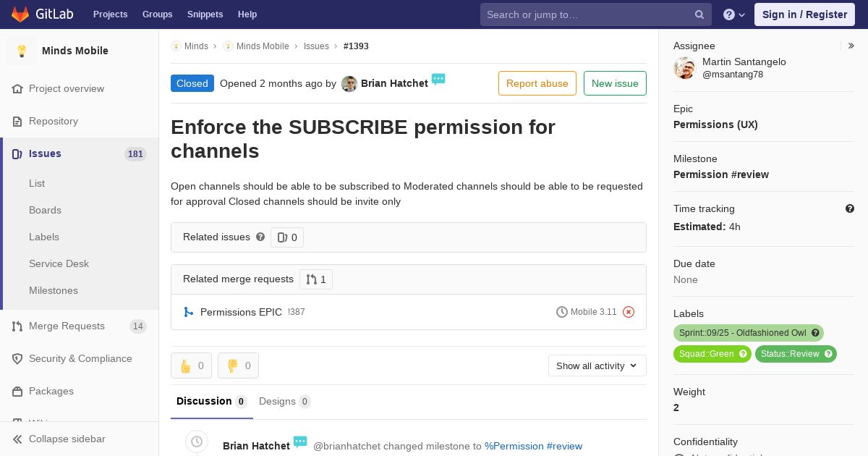The width and height of the screenshot is (868, 456).
Task: Give a thumbs down reaction
Action: point(238,366)
